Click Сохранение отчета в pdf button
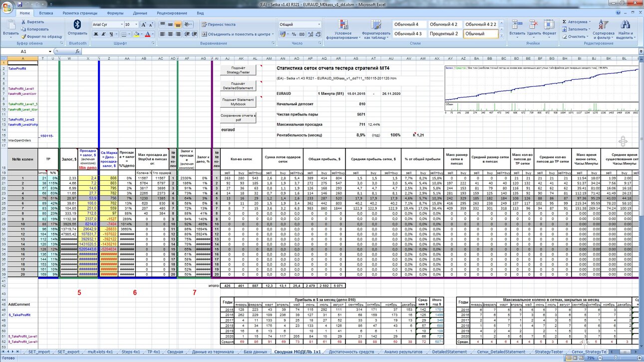644x362 pixels. 238,117
